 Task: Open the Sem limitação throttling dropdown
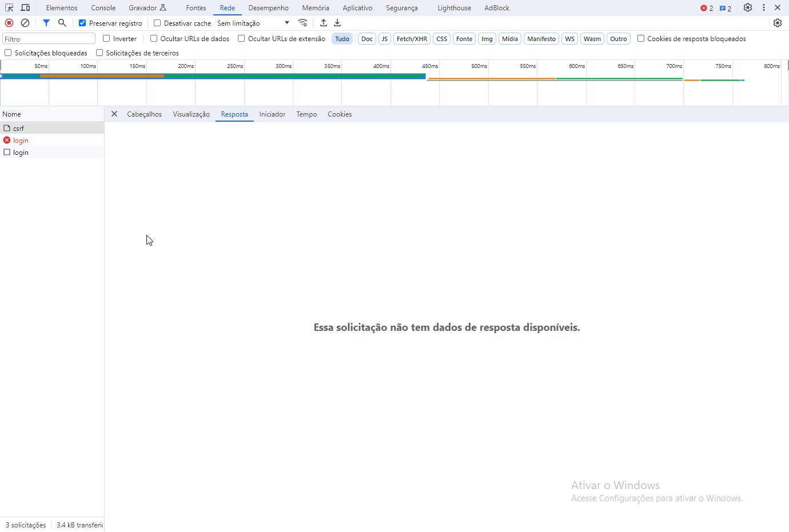click(253, 23)
